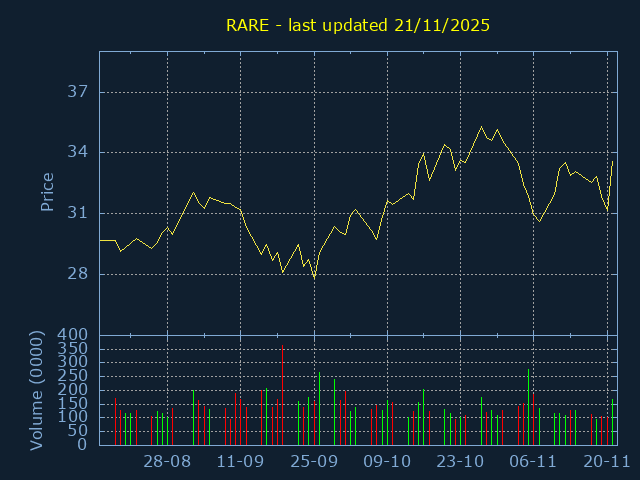Viewport: 640px width, 480px height.
Task: Select the 09-10 date label
Action: pyautogui.click(x=387, y=462)
